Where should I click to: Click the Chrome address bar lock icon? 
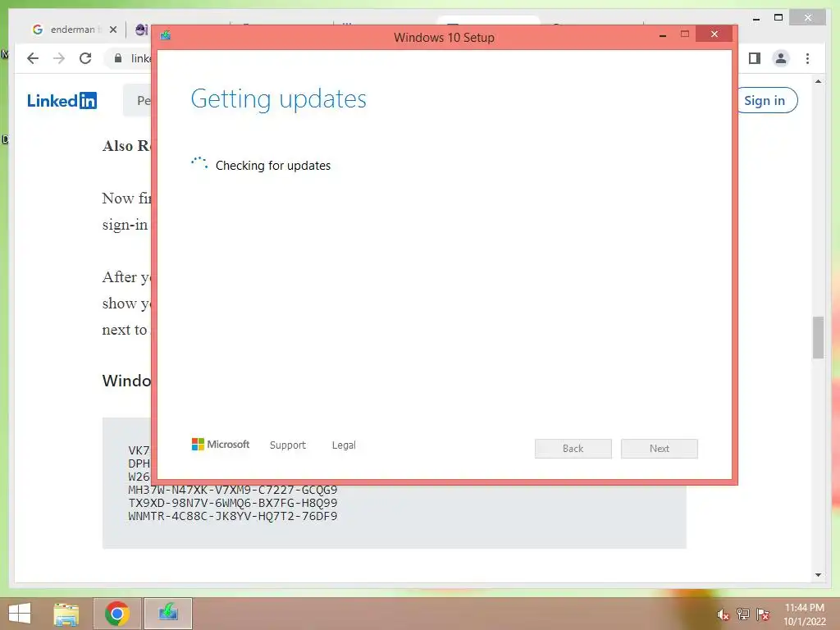118,58
